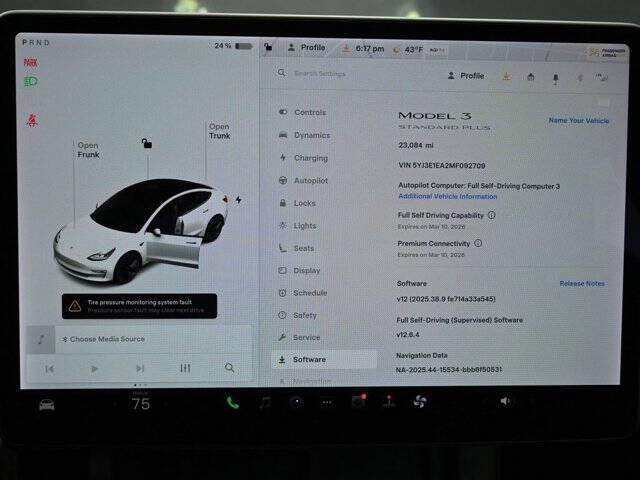Screen dimensions: 640x480
Task: Tap Name Your Vehicle link
Action: (x=579, y=120)
